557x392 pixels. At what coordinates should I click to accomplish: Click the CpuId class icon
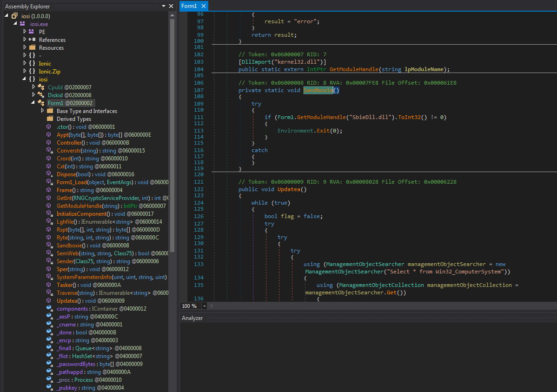pos(40,87)
